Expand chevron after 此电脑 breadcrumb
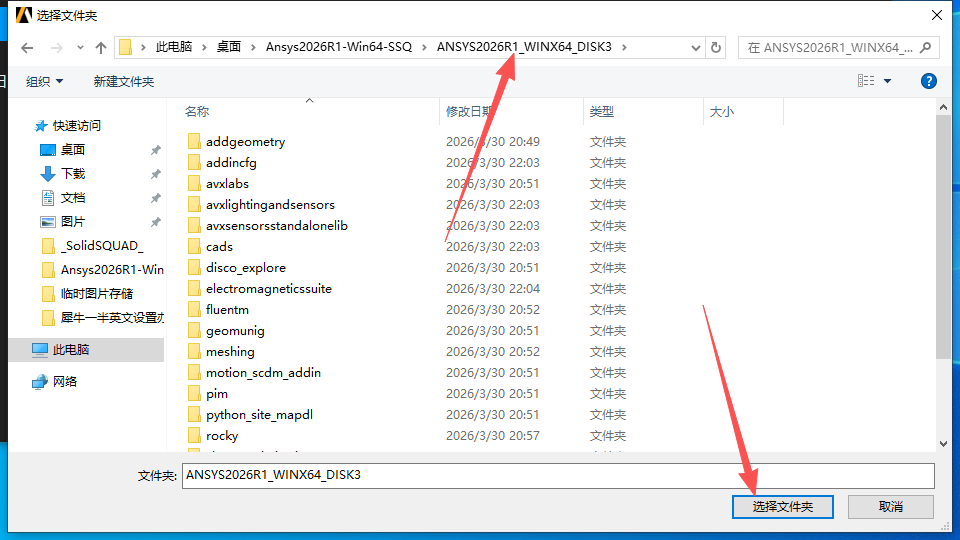Image resolution: width=960 pixels, height=540 pixels. (204, 47)
